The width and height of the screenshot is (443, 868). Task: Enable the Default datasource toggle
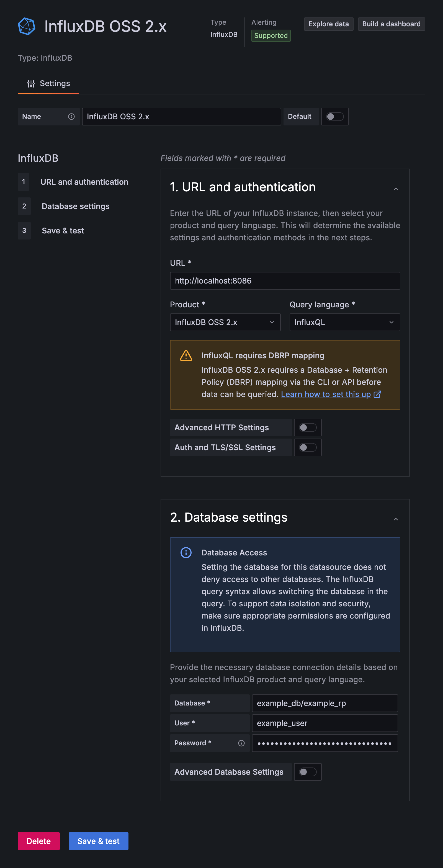[334, 116]
